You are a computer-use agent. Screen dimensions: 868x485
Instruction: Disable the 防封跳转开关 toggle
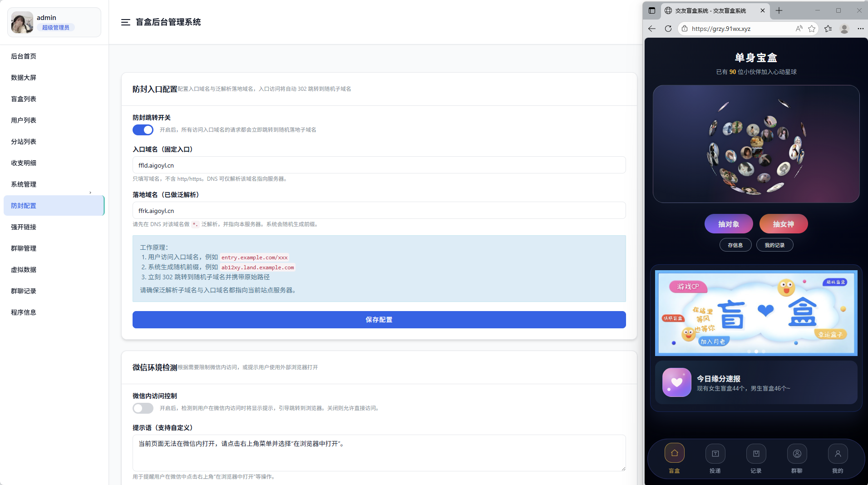(143, 130)
